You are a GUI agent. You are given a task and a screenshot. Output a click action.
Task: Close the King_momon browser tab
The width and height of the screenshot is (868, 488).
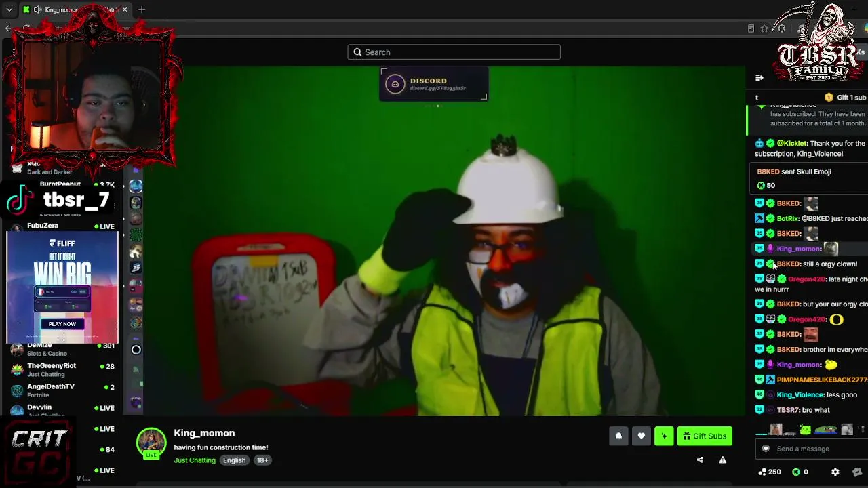[x=125, y=9]
